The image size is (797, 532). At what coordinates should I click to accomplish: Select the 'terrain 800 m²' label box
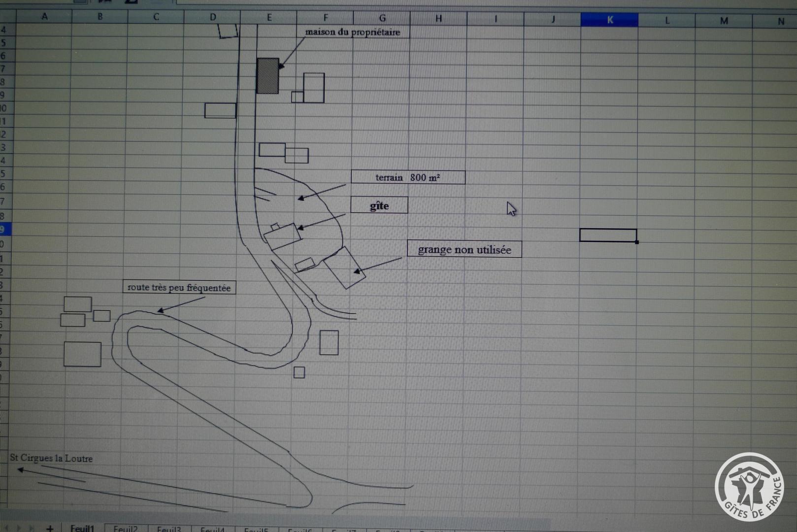pos(408,177)
